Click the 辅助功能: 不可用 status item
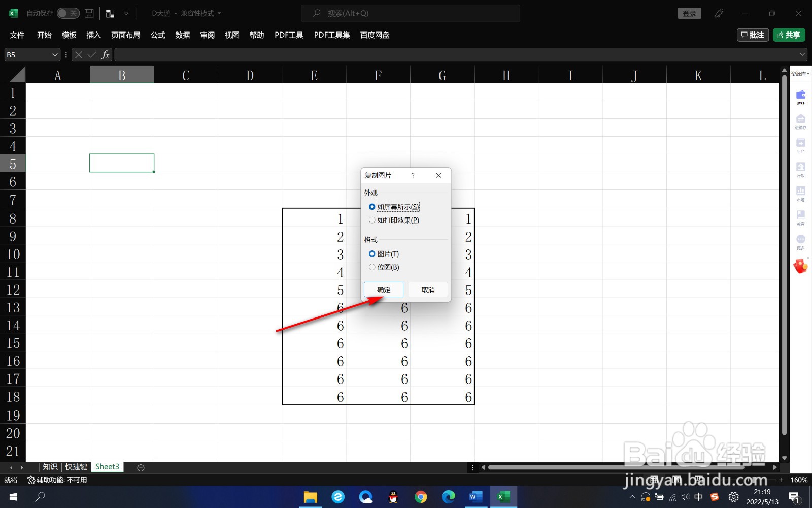The width and height of the screenshot is (812, 508). coord(57,480)
